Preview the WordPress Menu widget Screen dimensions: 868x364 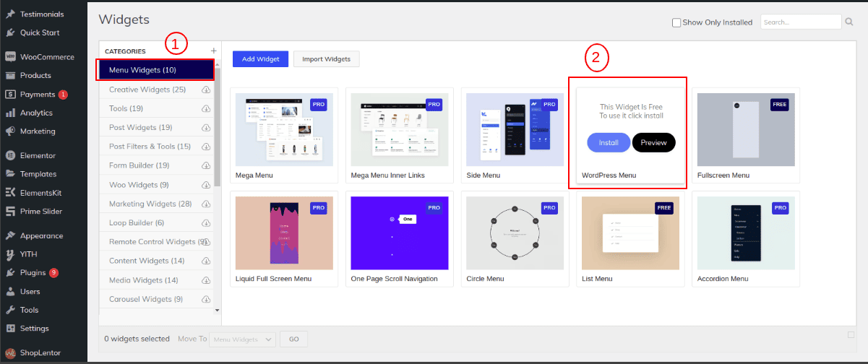(653, 142)
